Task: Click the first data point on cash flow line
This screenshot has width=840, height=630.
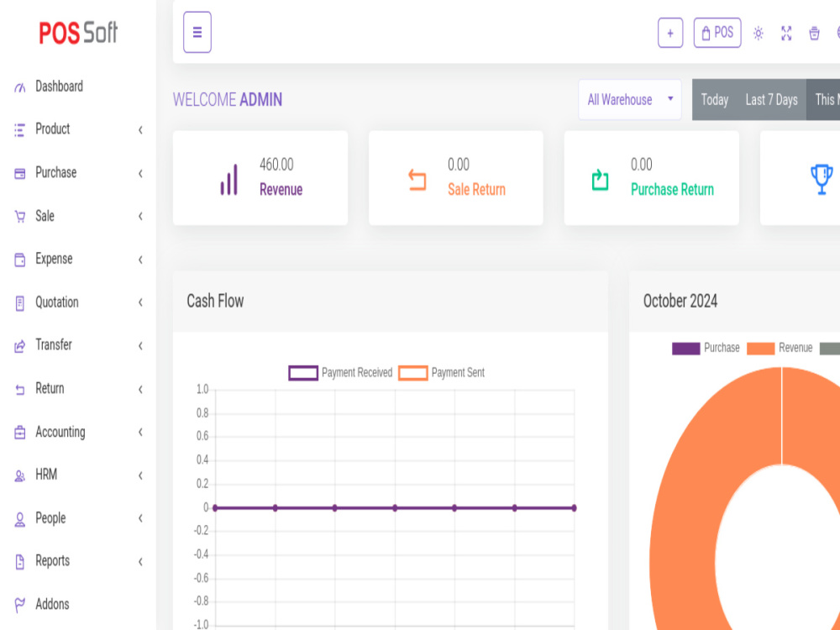Action: (x=215, y=508)
